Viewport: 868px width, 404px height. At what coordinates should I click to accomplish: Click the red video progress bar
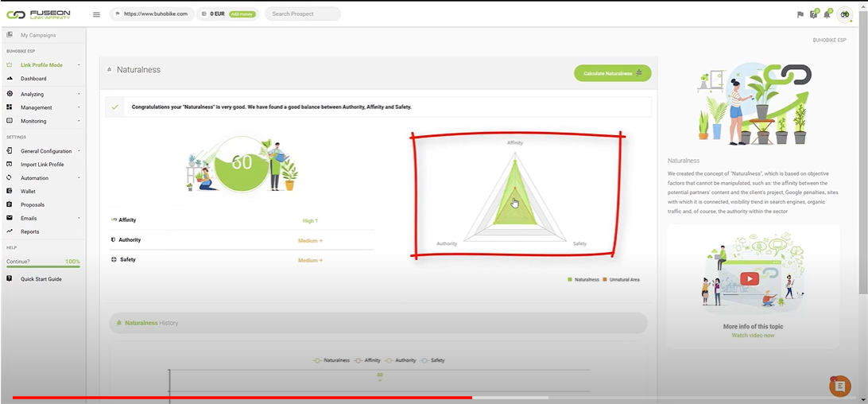pos(238,397)
